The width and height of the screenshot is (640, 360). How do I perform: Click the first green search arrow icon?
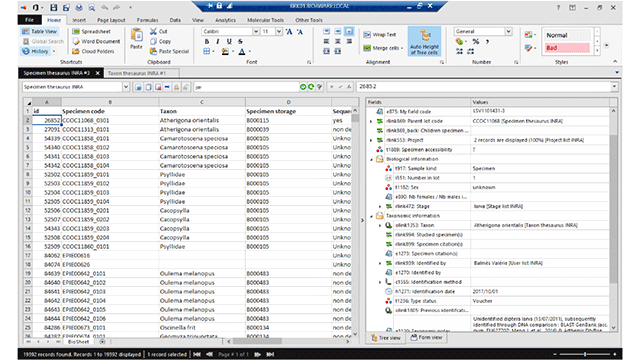[x=303, y=87]
